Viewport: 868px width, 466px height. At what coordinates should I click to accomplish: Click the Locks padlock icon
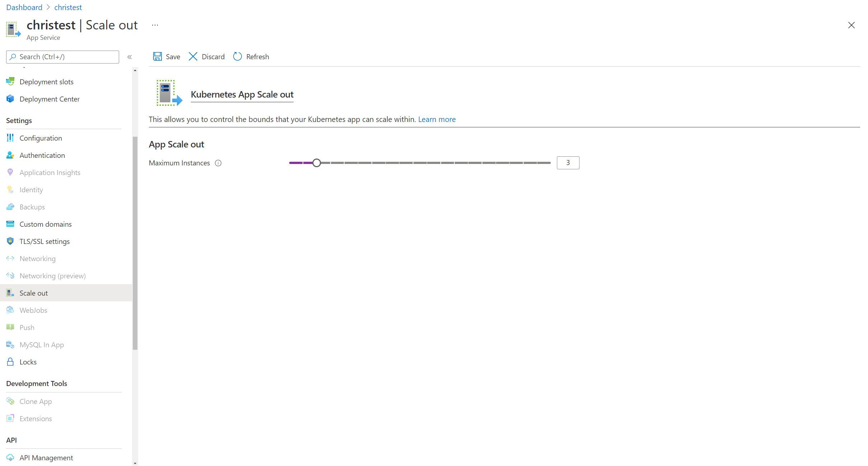[x=10, y=362]
